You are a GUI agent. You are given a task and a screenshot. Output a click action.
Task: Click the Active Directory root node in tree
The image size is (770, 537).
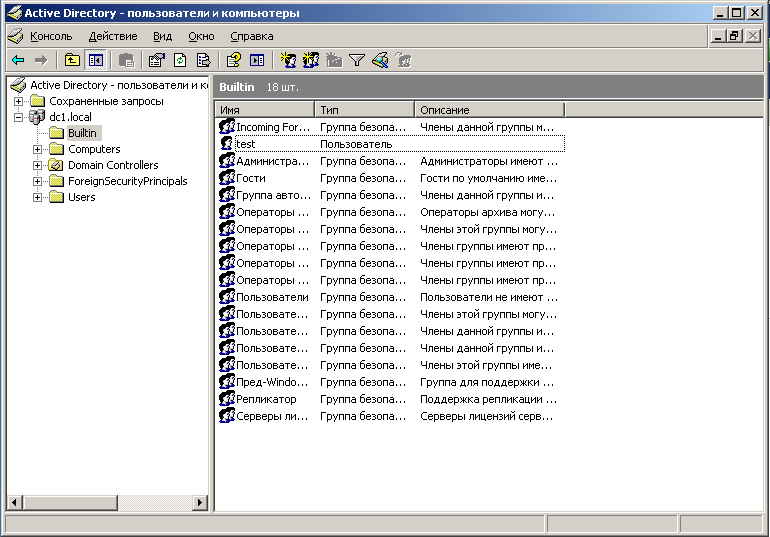click(118, 85)
